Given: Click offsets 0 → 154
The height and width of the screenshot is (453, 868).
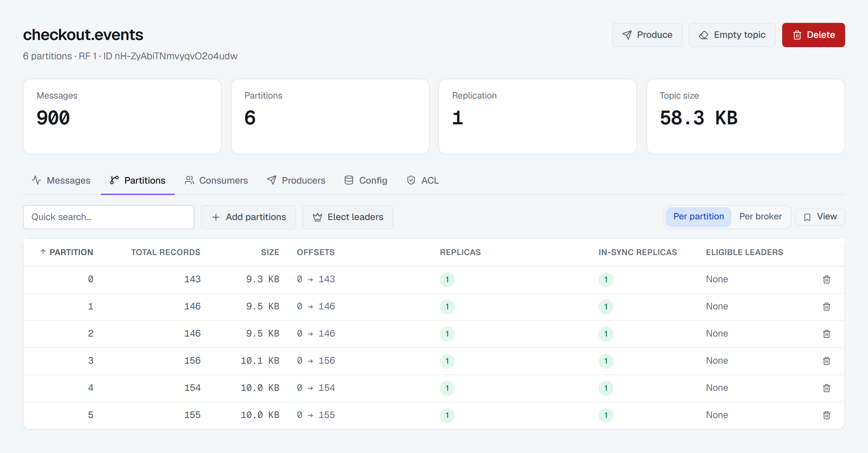Looking at the screenshot, I should pyautogui.click(x=316, y=388).
